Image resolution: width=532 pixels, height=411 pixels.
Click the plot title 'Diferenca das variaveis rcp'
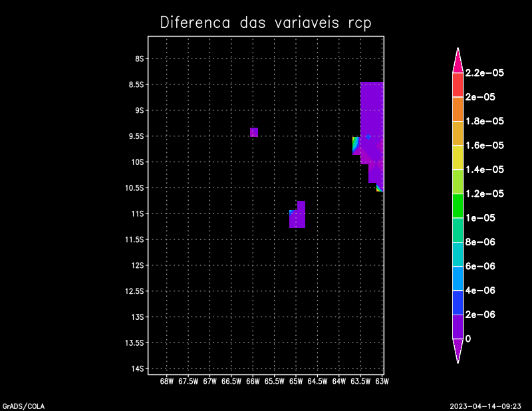click(x=265, y=23)
